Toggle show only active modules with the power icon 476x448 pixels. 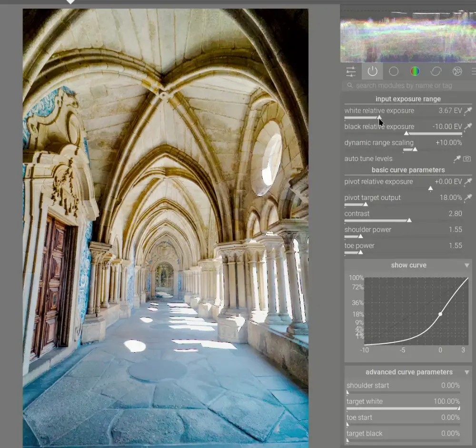click(372, 71)
